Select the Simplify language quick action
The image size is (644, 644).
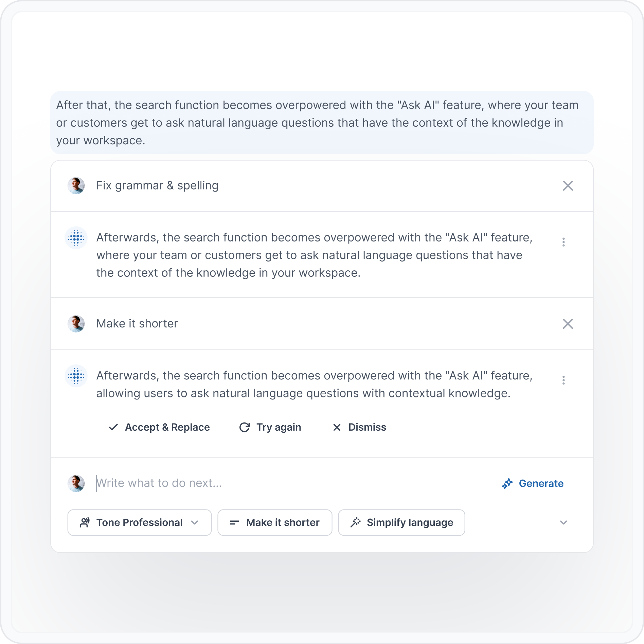tap(401, 522)
